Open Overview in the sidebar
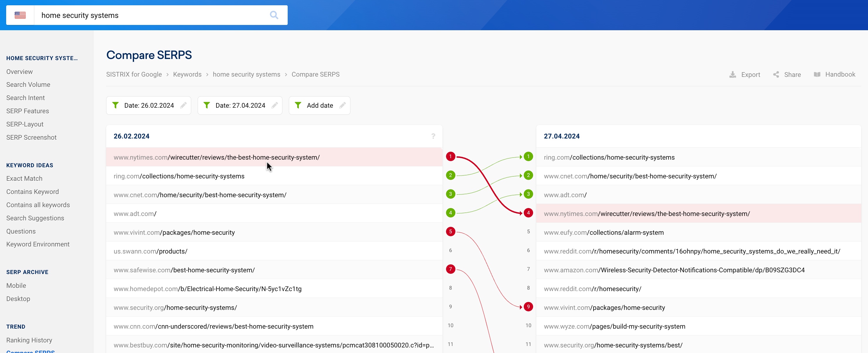The image size is (868, 353). coord(20,72)
